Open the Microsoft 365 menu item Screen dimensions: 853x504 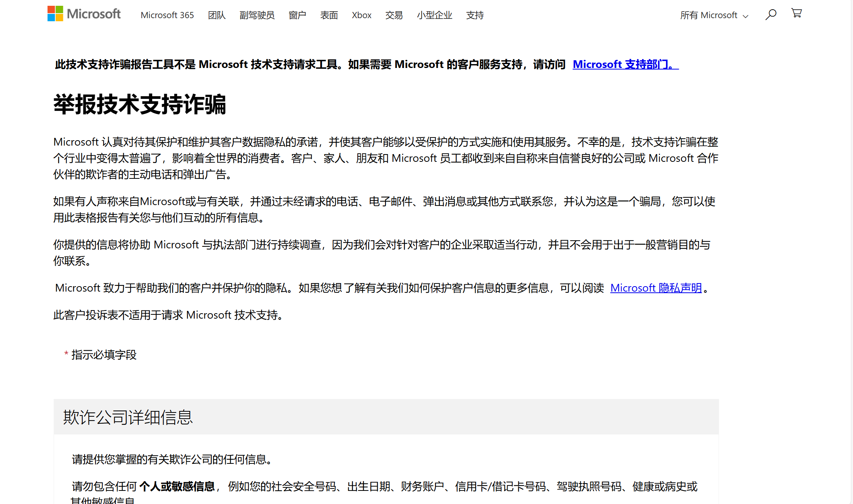tap(167, 15)
